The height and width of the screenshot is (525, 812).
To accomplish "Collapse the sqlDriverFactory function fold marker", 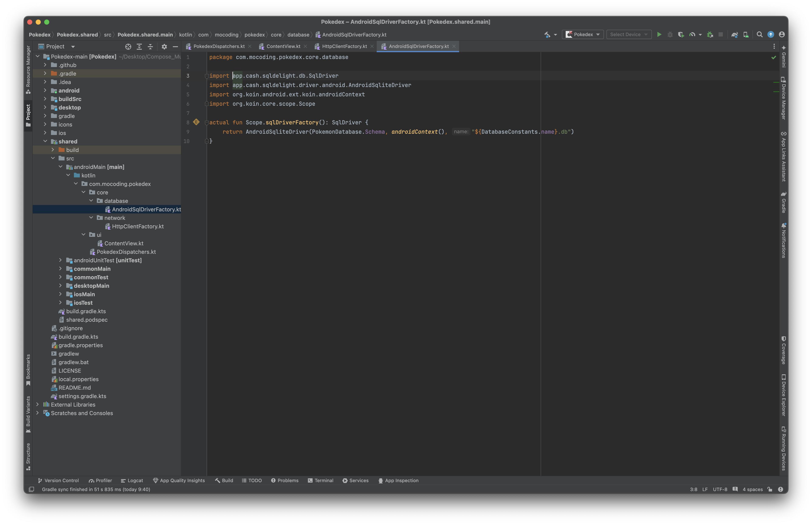I will click(206, 122).
